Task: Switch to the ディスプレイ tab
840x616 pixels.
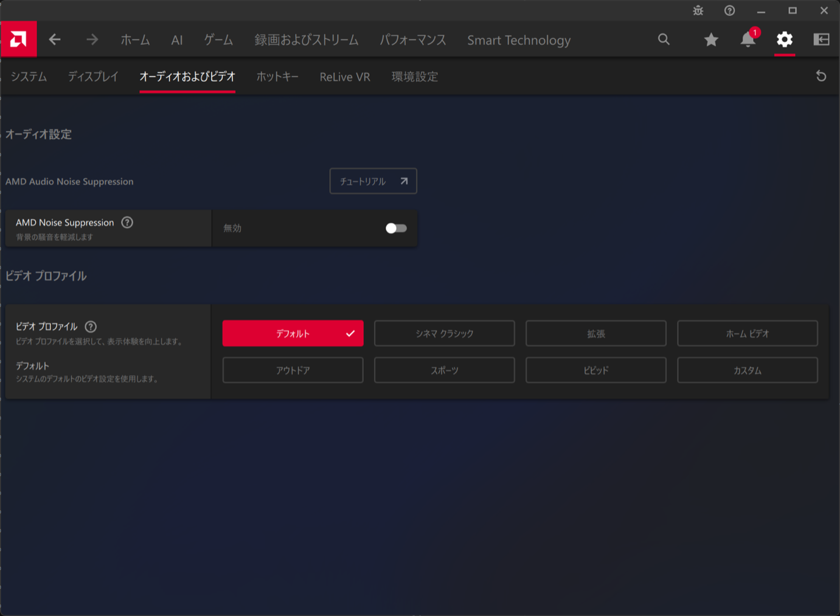Action: point(93,77)
